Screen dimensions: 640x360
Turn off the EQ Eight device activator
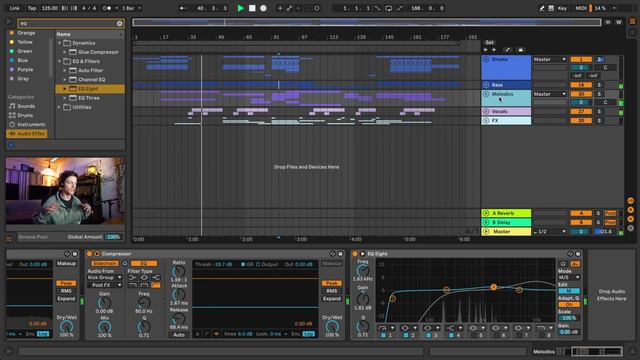(x=355, y=254)
